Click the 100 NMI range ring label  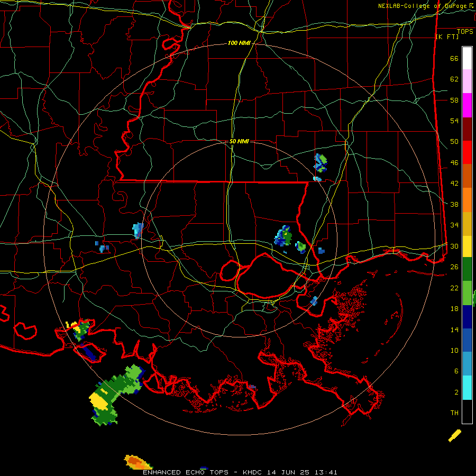[x=239, y=43]
